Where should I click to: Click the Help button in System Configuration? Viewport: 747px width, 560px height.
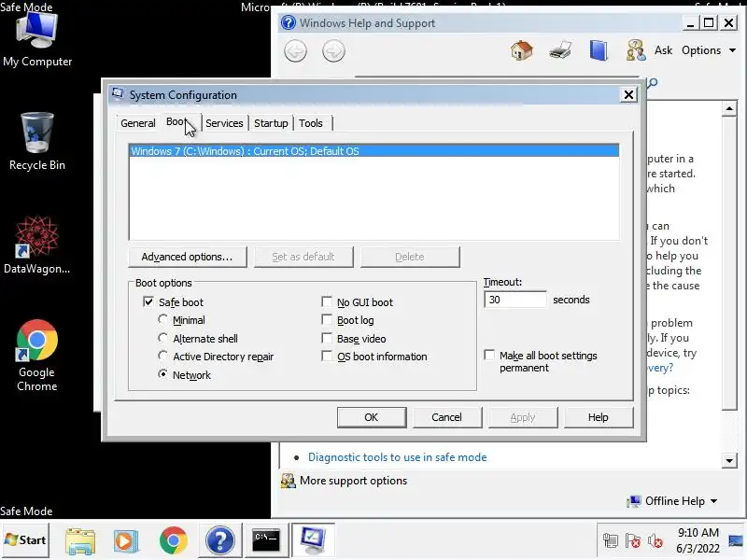point(598,417)
